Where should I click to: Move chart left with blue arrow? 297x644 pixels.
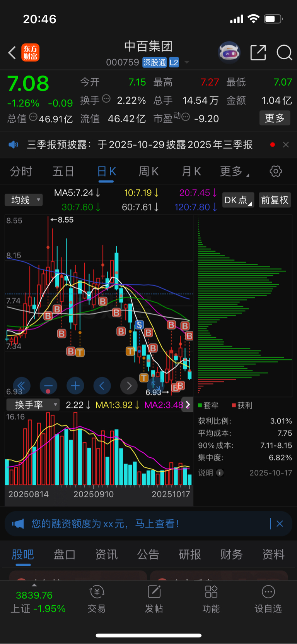pyautogui.click(x=102, y=386)
